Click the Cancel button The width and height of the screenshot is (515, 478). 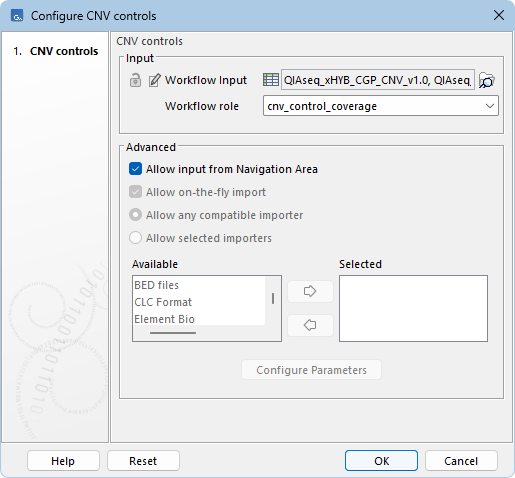pyautogui.click(x=461, y=461)
